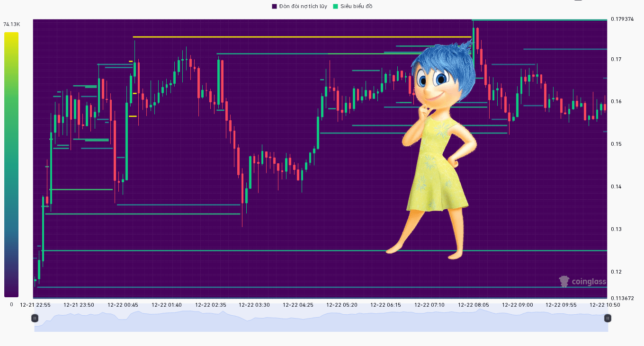The width and height of the screenshot is (644, 346).
Task: Click the 0.15 price axis label
Action: click(616, 144)
